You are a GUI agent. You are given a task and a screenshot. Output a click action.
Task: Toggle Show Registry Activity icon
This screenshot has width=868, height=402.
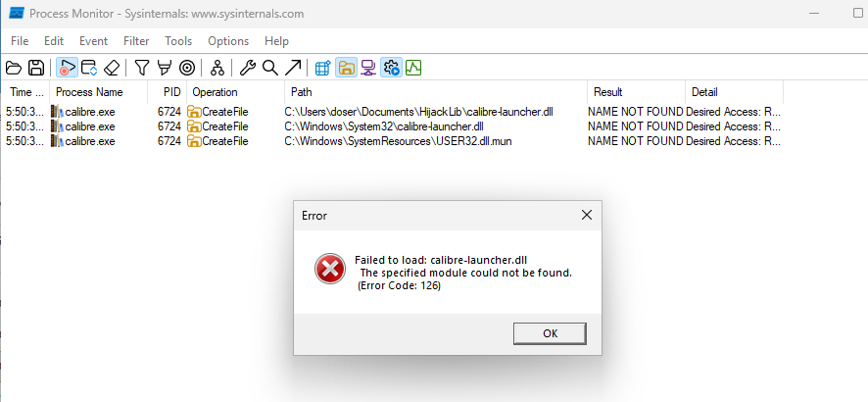coord(322,68)
